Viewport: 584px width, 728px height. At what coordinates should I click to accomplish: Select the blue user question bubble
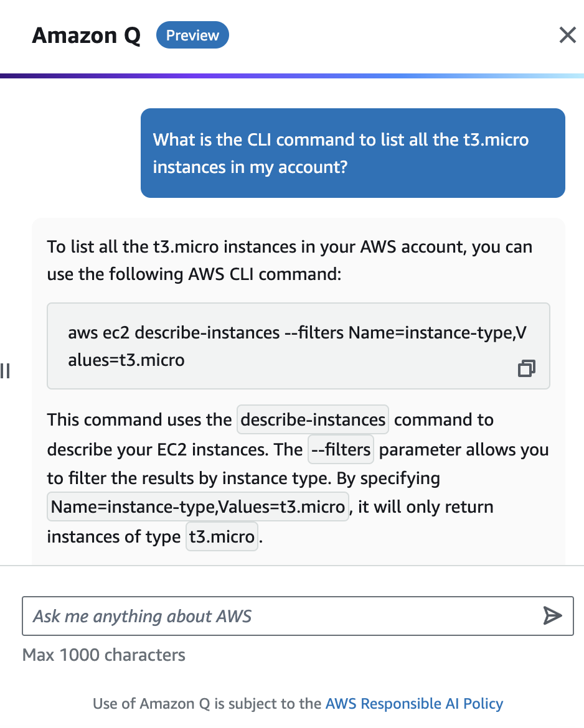pyautogui.click(x=352, y=153)
